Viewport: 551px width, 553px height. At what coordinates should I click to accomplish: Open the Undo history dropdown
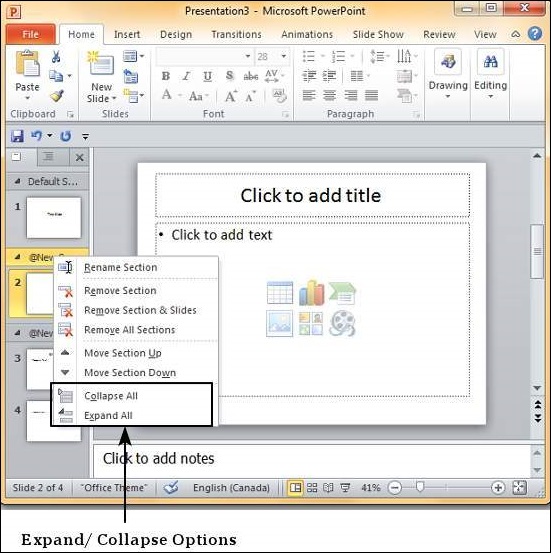click(x=49, y=136)
